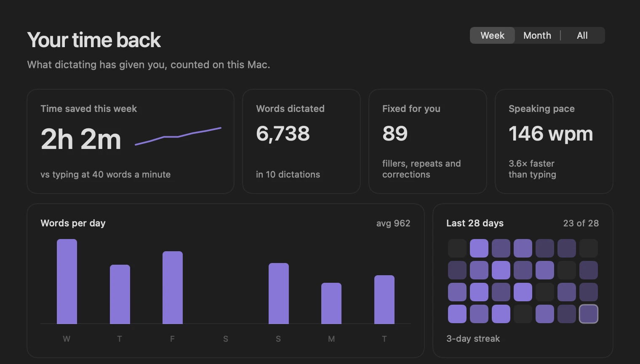Screen dimensions: 640x364
Task: Click the '2h 2m' time saved value
Action: coord(81,139)
